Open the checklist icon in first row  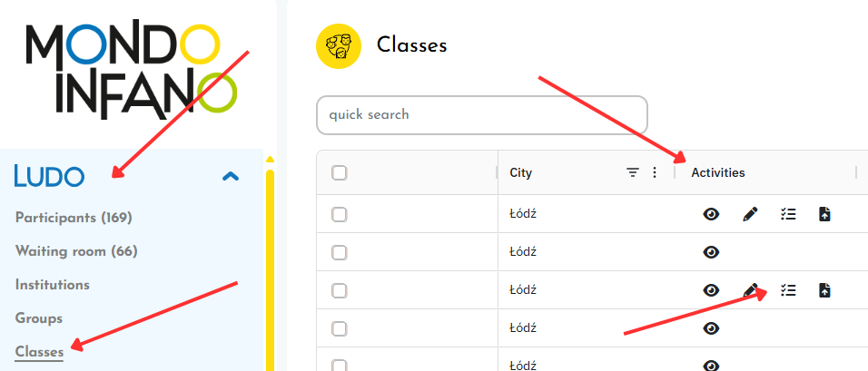tap(788, 214)
